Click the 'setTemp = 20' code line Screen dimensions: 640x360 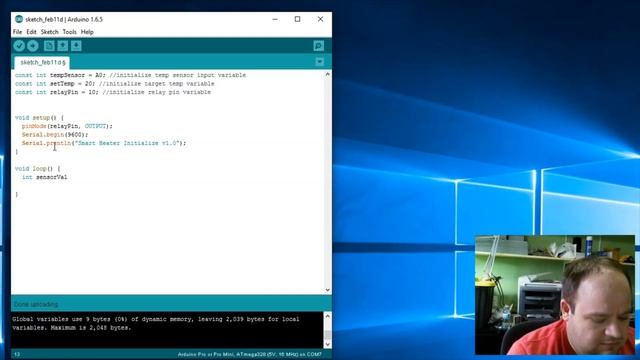(114, 84)
